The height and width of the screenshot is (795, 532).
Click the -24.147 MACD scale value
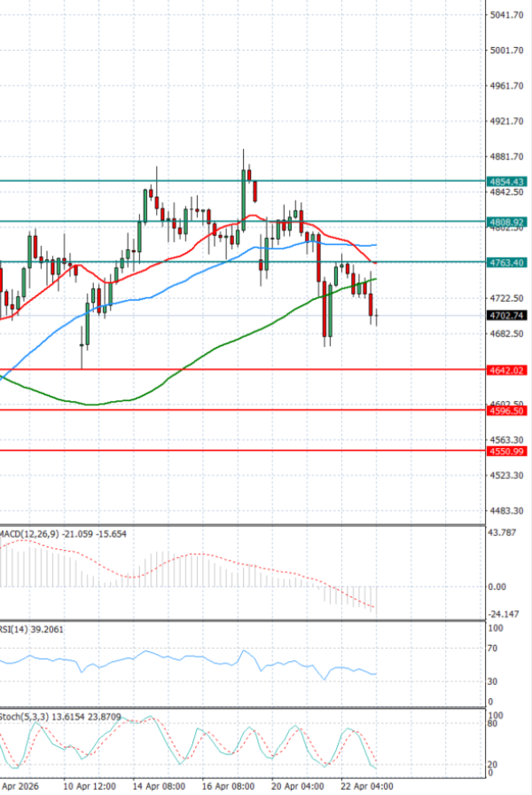pos(502,614)
